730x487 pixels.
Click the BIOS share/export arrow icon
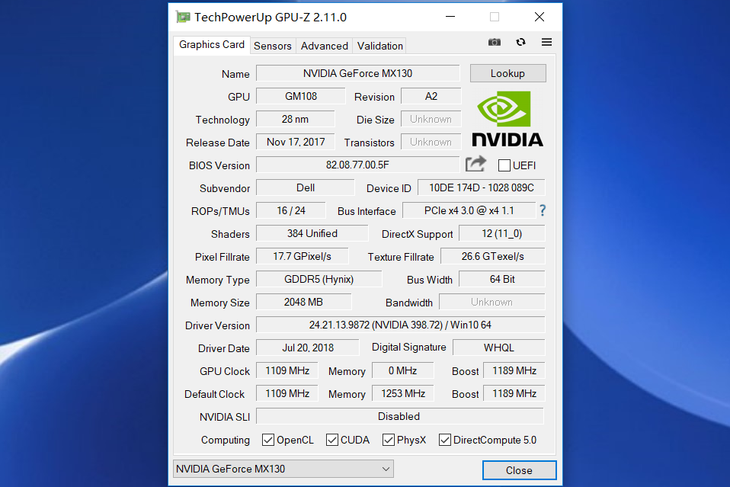click(475, 164)
